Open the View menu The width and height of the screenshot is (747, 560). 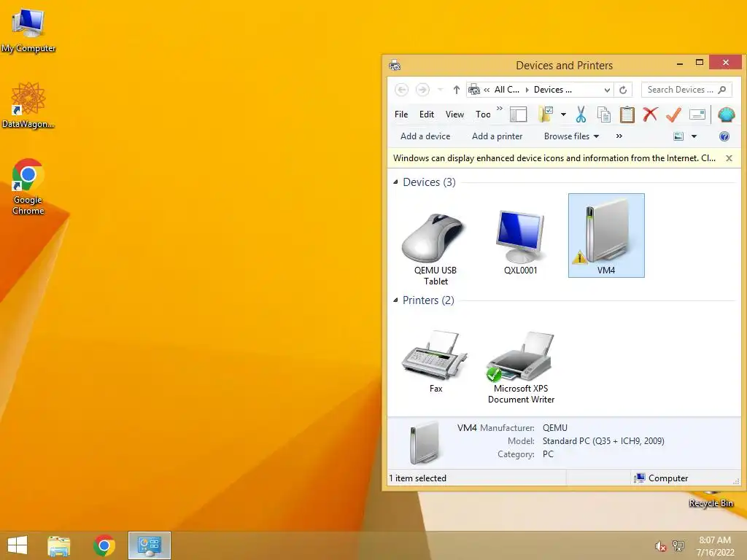click(454, 114)
